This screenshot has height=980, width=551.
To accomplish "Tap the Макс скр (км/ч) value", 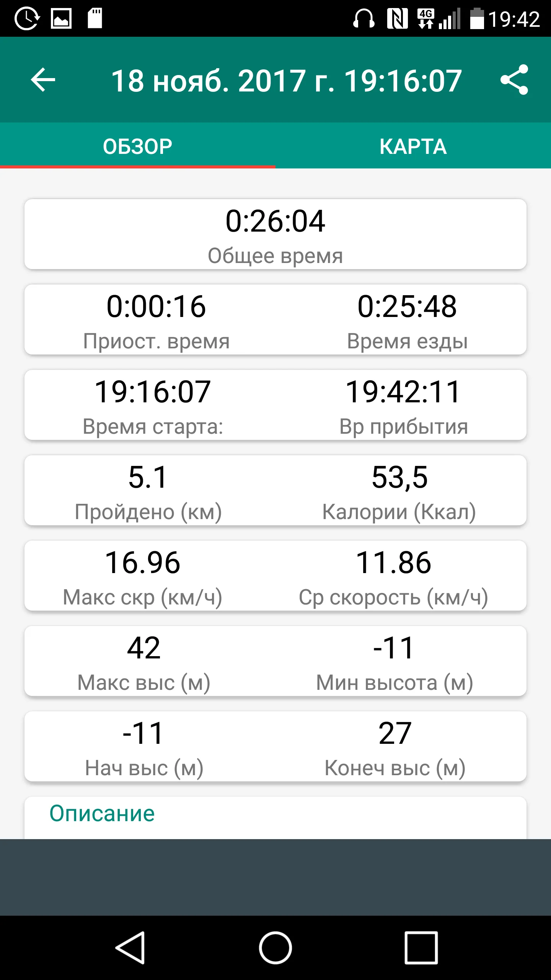I will click(x=143, y=563).
